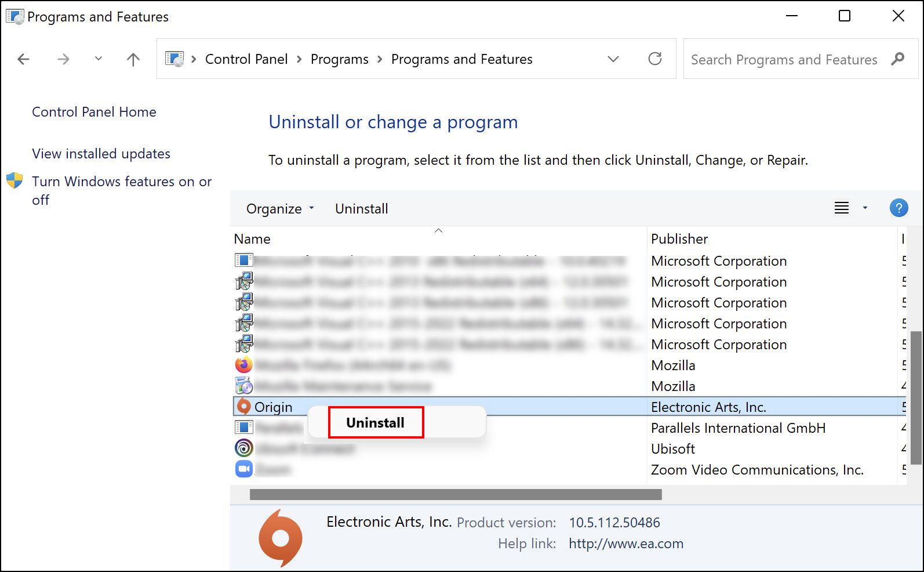Click the Search Programs and Features field

801,59
